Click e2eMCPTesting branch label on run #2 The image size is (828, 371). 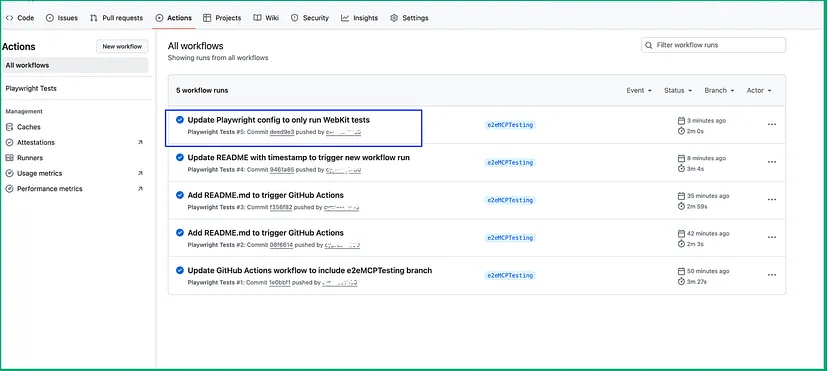pos(510,238)
